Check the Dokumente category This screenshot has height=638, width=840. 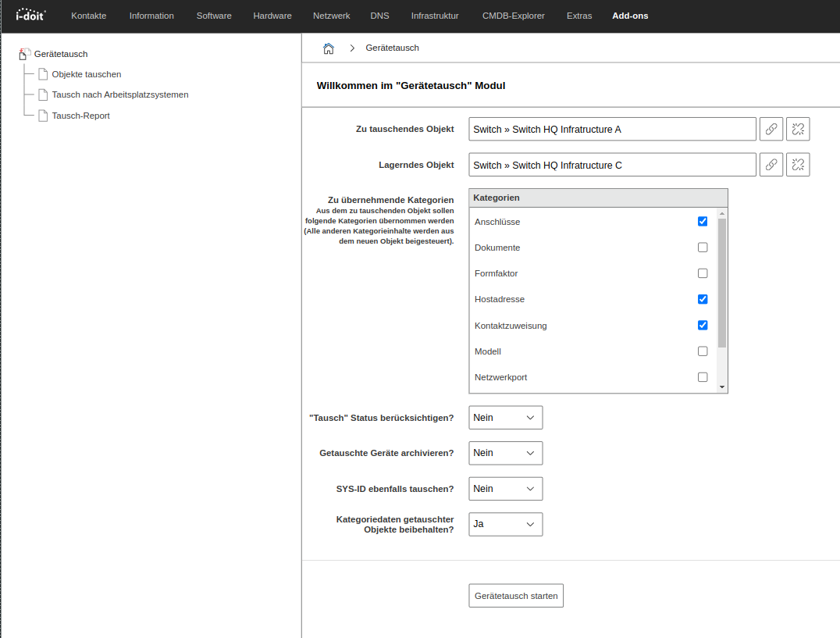703,248
